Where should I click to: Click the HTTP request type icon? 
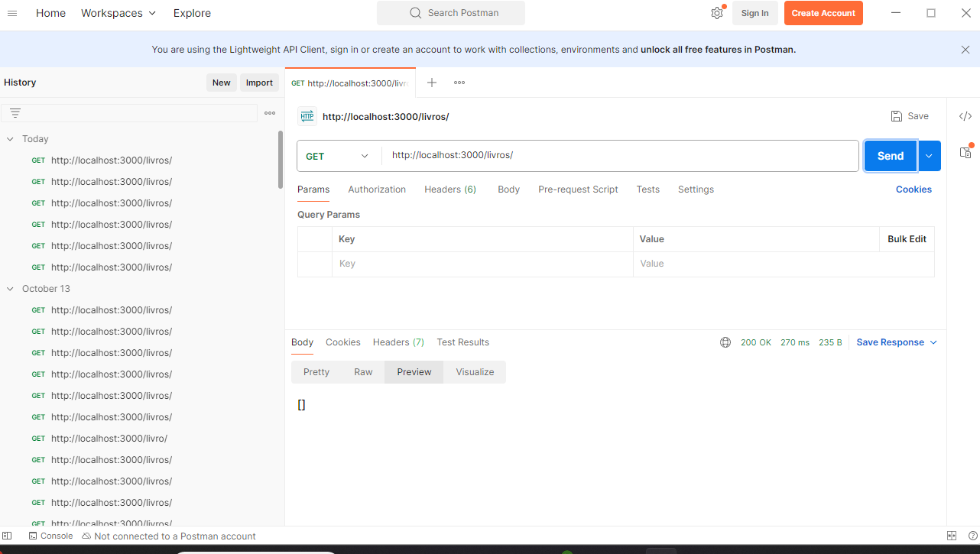tap(307, 116)
